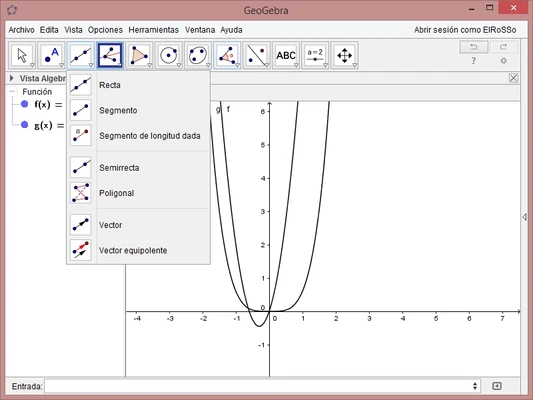This screenshot has height=400, width=533.
Task: Expand the side panel arrow at right edge
Action: pos(525,217)
